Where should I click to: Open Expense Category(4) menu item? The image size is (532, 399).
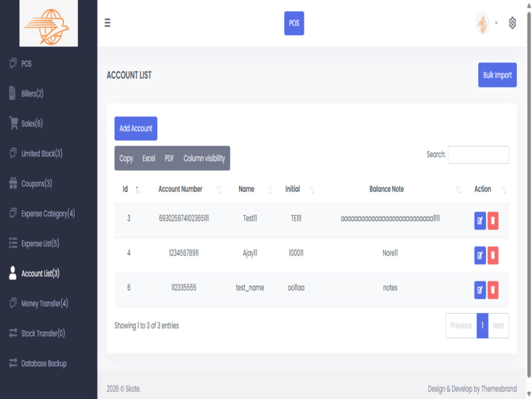pos(48,213)
